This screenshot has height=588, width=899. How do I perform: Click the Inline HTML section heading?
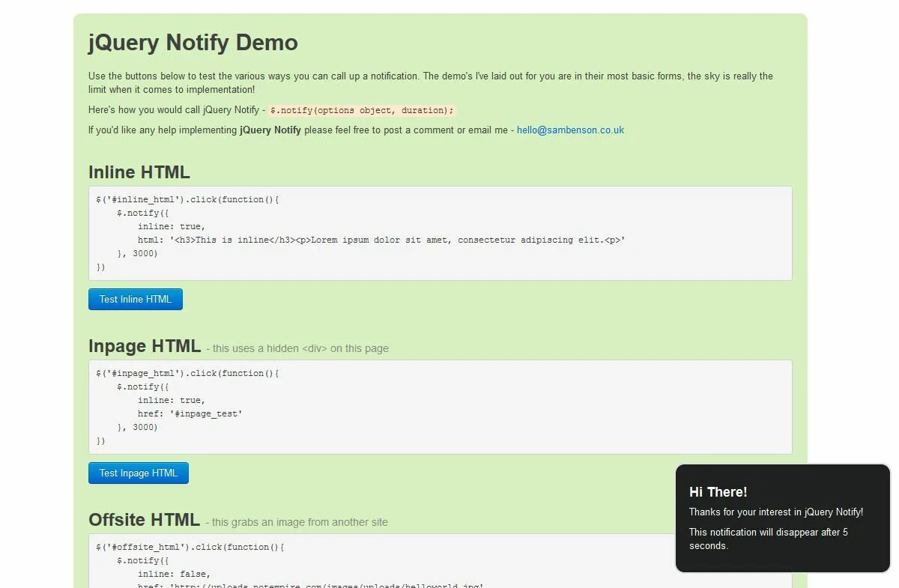139,172
